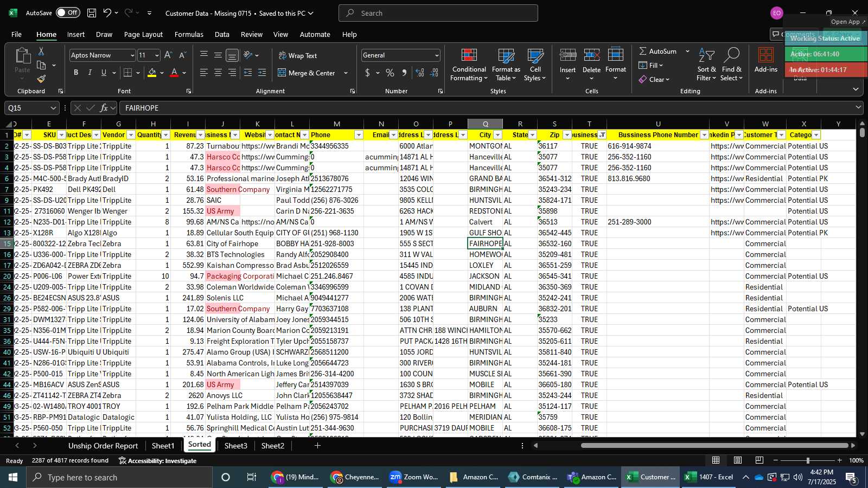Click the Fill button

[x=651, y=65]
